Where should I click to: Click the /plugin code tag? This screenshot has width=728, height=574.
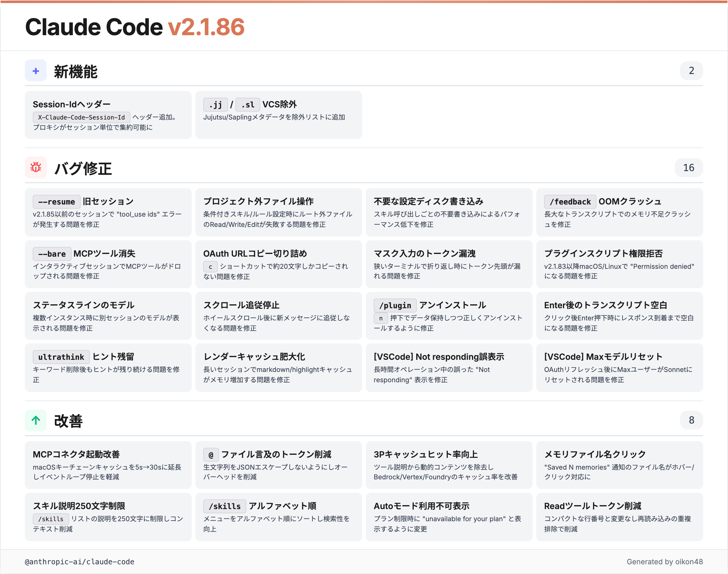tap(395, 306)
